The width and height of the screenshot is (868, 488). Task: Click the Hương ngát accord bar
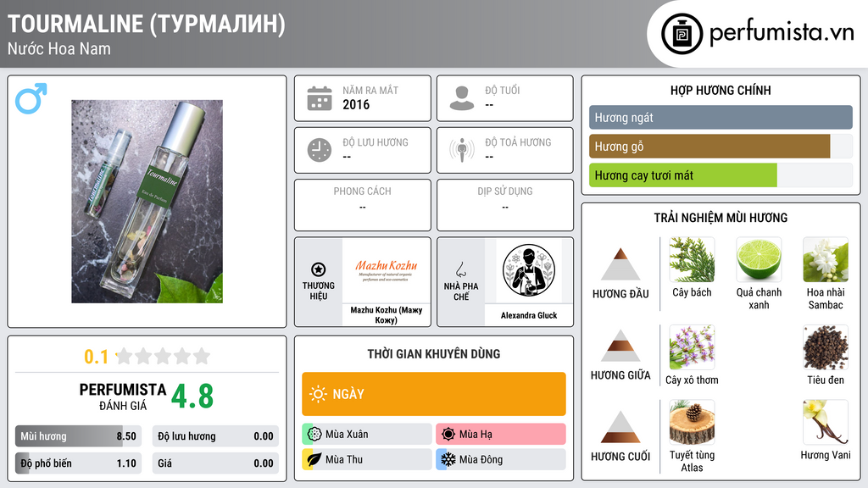pyautogui.click(x=721, y=117)
